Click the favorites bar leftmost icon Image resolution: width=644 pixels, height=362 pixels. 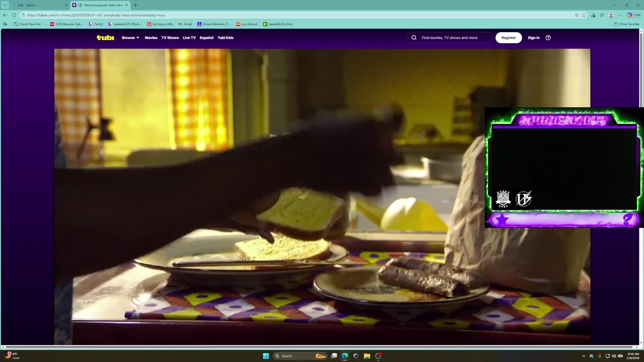(x=5, y=24)
